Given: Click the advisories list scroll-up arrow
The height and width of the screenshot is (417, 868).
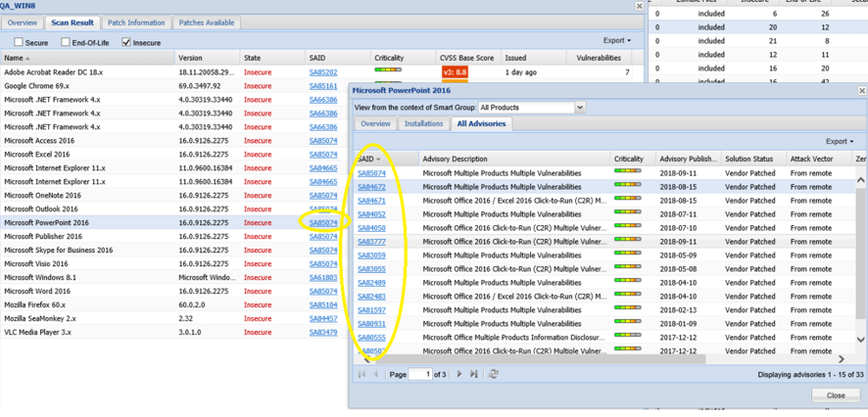Looking at the screenshot, I should [861, 180].
